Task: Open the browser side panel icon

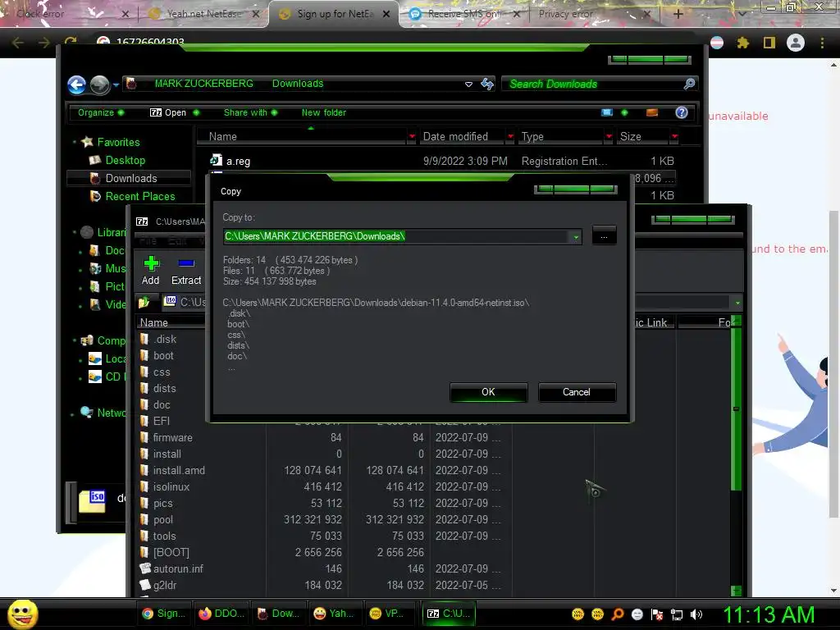Action: [x=769, y=43]
